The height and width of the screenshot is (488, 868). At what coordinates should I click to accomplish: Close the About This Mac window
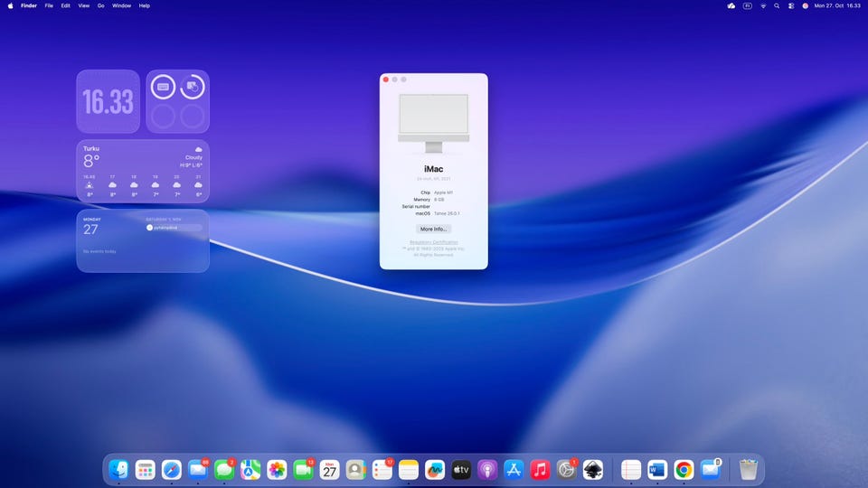coord(386,80)
